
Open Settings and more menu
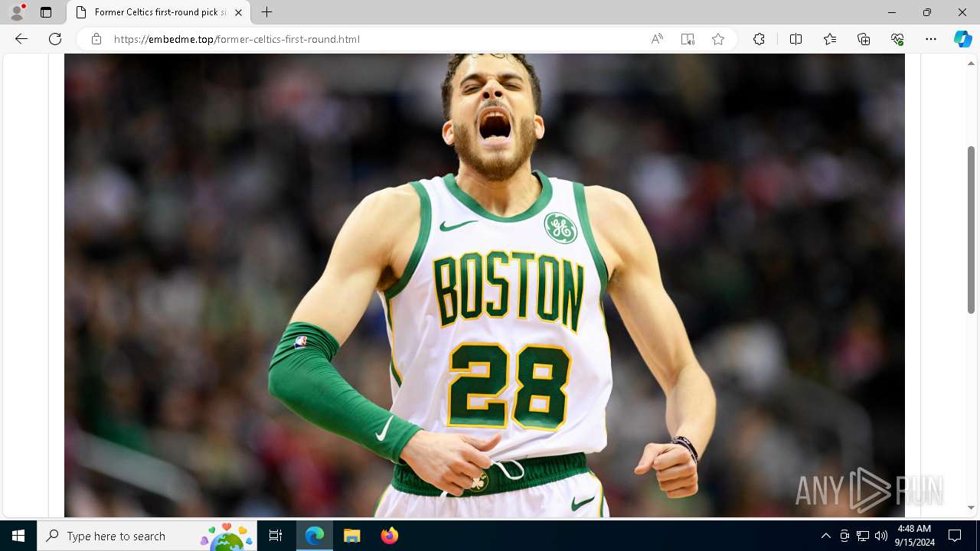931,39
